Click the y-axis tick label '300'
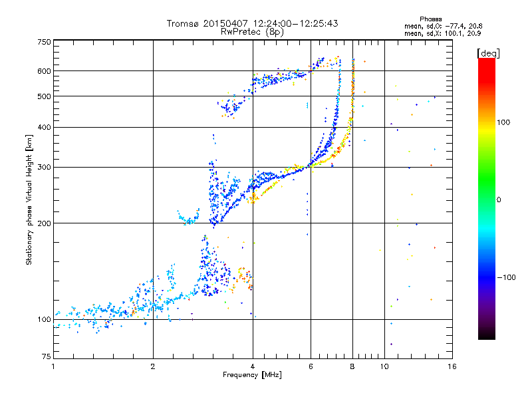Image resolution: width=532 pixels, height=399 pixels. (x=44, y=168)
